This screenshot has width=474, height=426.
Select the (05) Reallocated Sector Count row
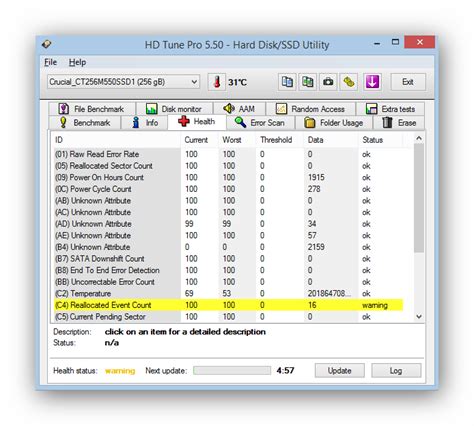point(228,166)
